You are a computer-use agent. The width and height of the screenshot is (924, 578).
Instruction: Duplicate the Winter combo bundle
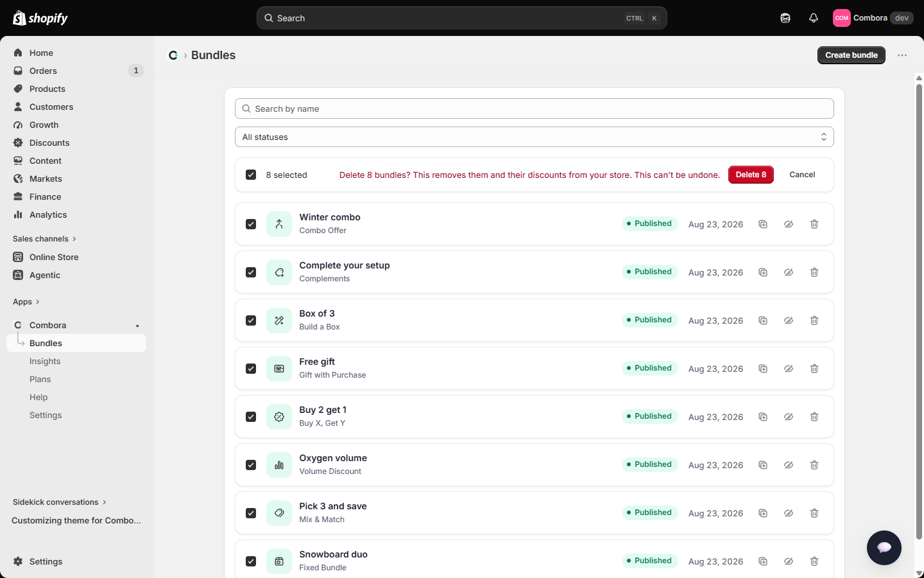pos(763,224)
